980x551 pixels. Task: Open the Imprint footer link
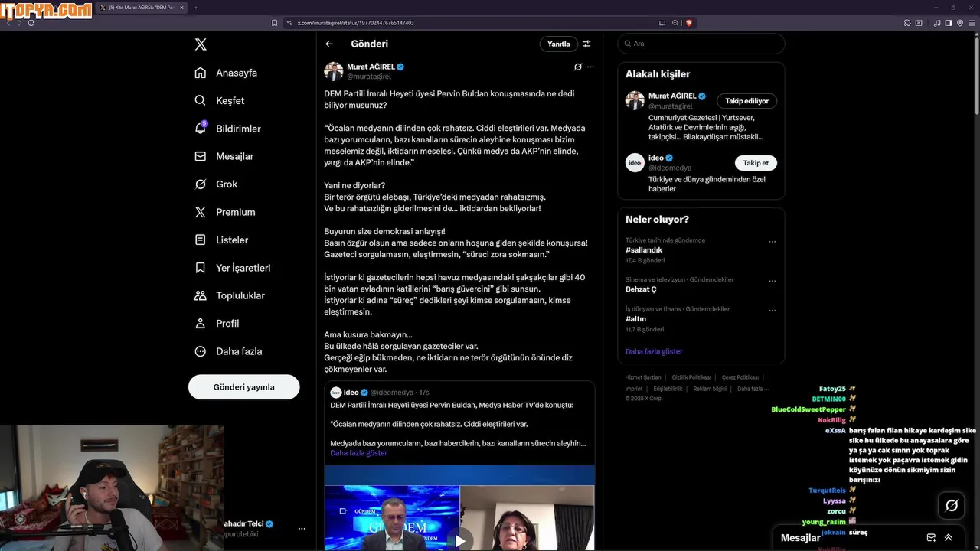pyautogui.click(x=634, y=389)
